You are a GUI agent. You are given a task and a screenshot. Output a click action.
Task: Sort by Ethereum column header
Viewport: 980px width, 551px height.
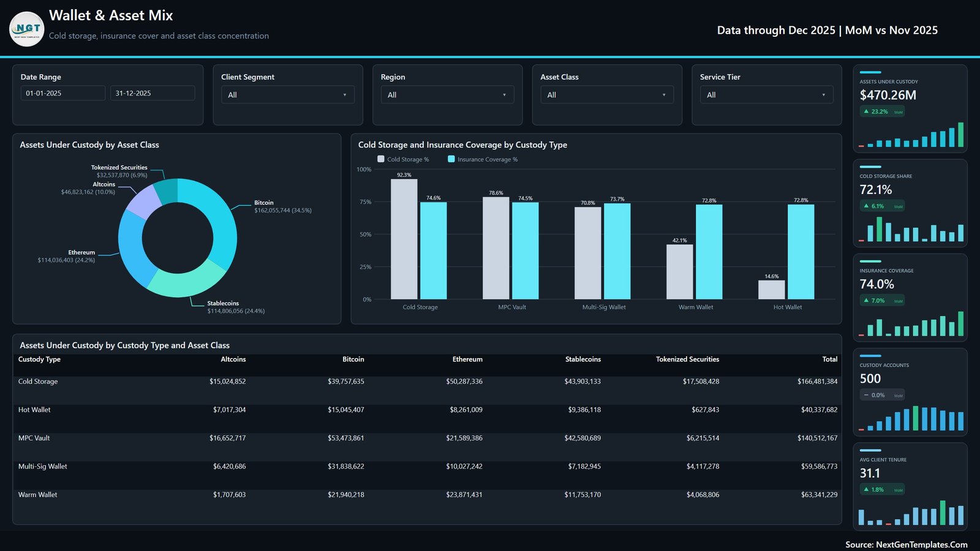click(x=467, y=359)
